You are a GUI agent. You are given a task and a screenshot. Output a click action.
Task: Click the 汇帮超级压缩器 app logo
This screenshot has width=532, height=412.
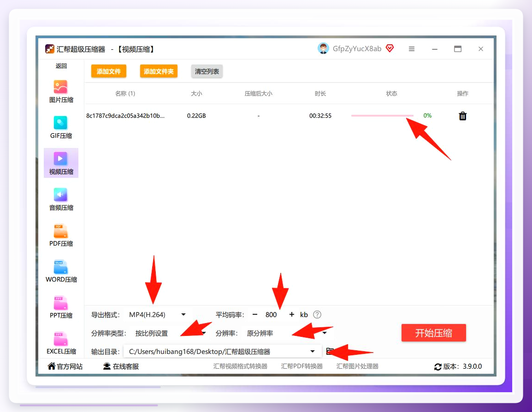(50, 49)
